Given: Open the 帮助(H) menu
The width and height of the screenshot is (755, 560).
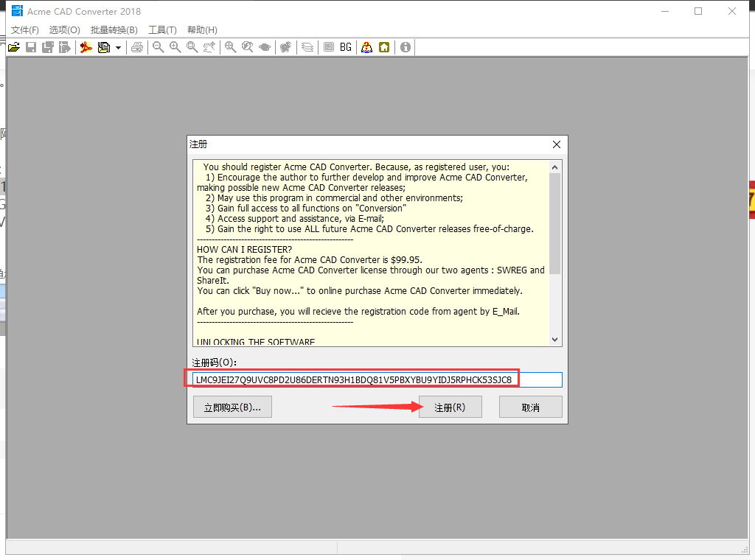Looking at the screenshot, I should tap(202, 30).
